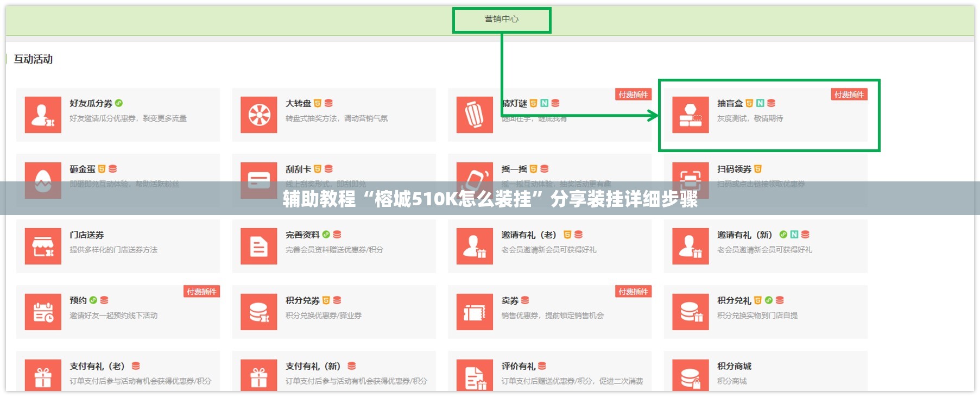This screenshot has height=397, width=980.
Task: Click text 转盘式抽奖方法，调动营销气氛
Action: point(337,118)
